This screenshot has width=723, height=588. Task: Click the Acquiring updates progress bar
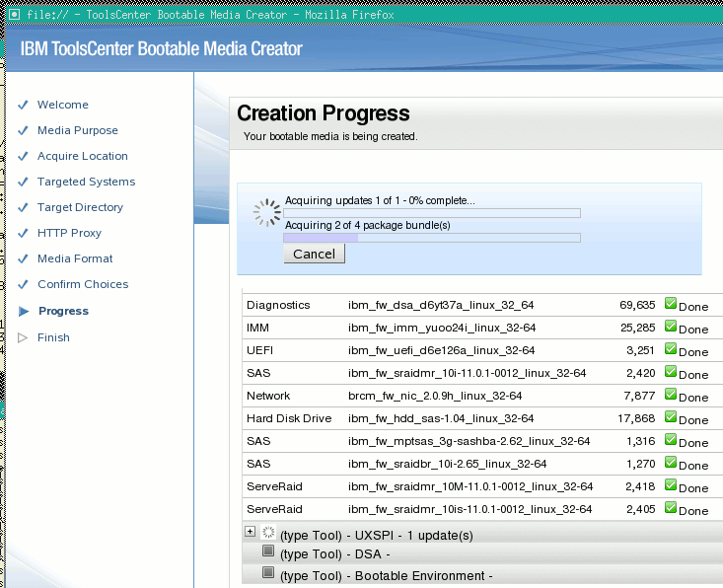coord(432,212)
